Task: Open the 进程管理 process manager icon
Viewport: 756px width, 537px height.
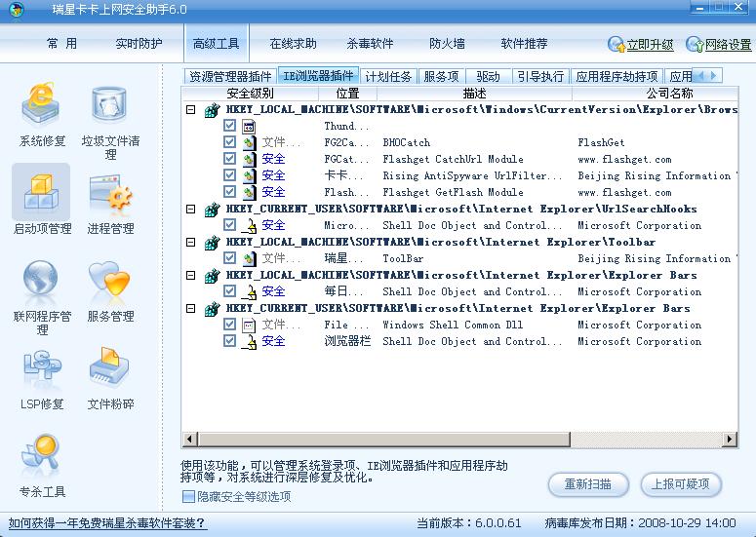Action: 110,192
